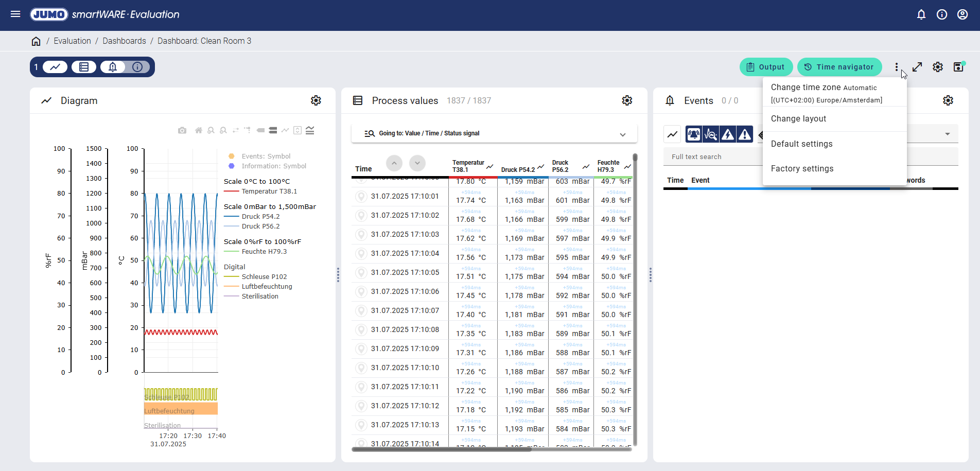Toggle the warning triangle event filter
This screenshot has width=980, height=471.
tap(745, 134)
